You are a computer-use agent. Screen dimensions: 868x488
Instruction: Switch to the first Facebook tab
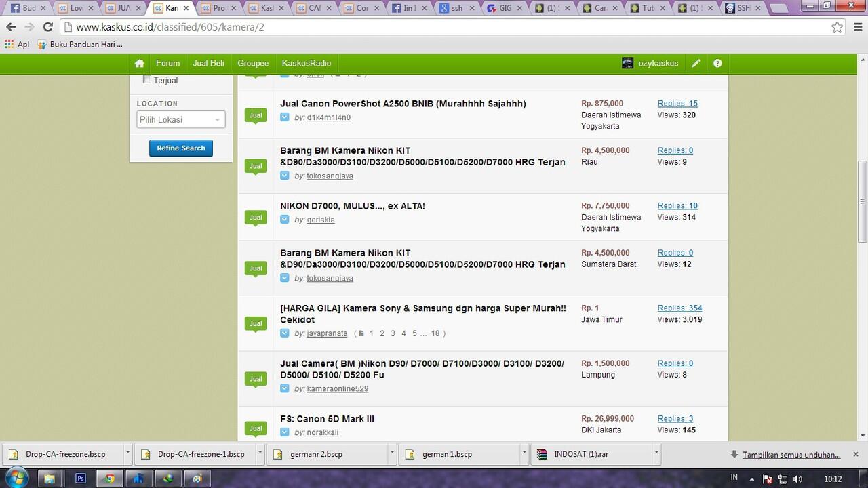pos(27,8)
